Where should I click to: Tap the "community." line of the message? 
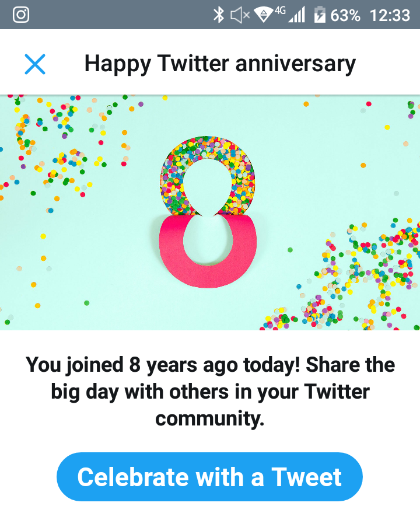point(209,418)
